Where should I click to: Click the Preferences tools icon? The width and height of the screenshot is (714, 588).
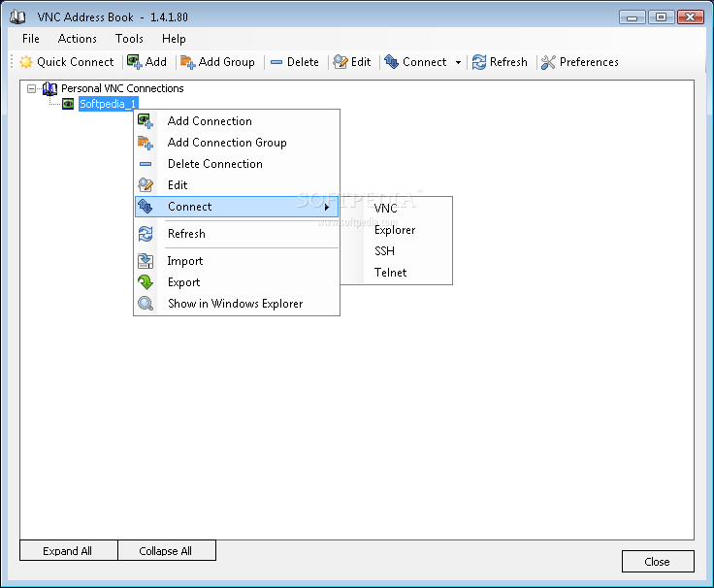pyautogui.click(x=548, y=62)
